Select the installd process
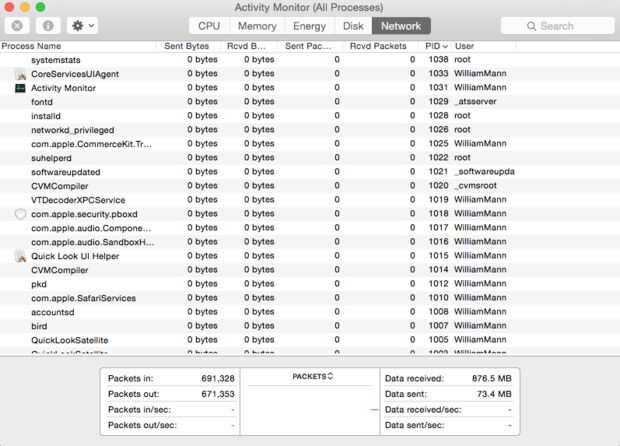 point(310,116)
